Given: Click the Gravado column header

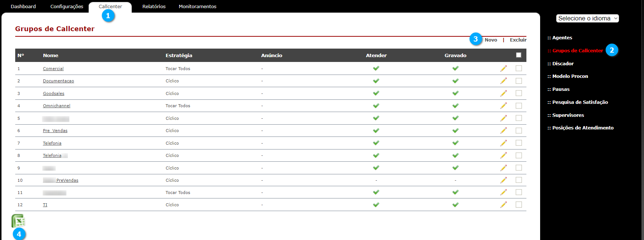Looking at the screenshot, I should click(456, 55).
